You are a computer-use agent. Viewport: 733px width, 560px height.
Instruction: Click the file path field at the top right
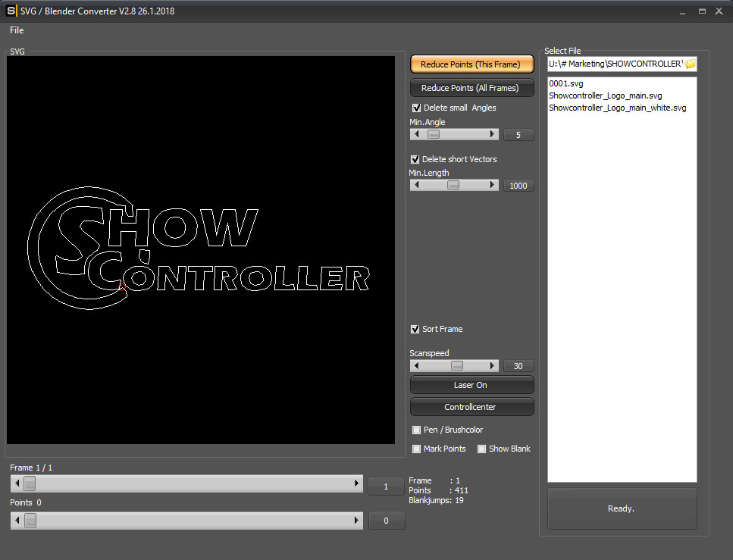click(614, 64)
